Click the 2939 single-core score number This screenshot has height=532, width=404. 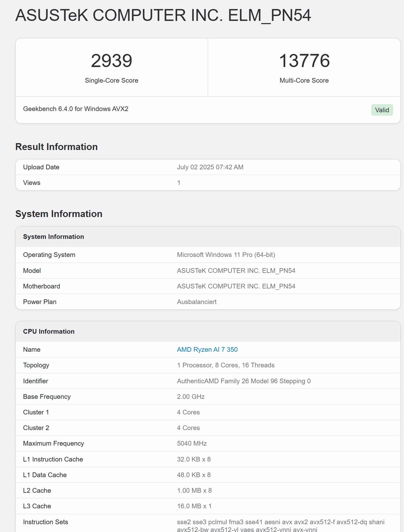(112, 60)
